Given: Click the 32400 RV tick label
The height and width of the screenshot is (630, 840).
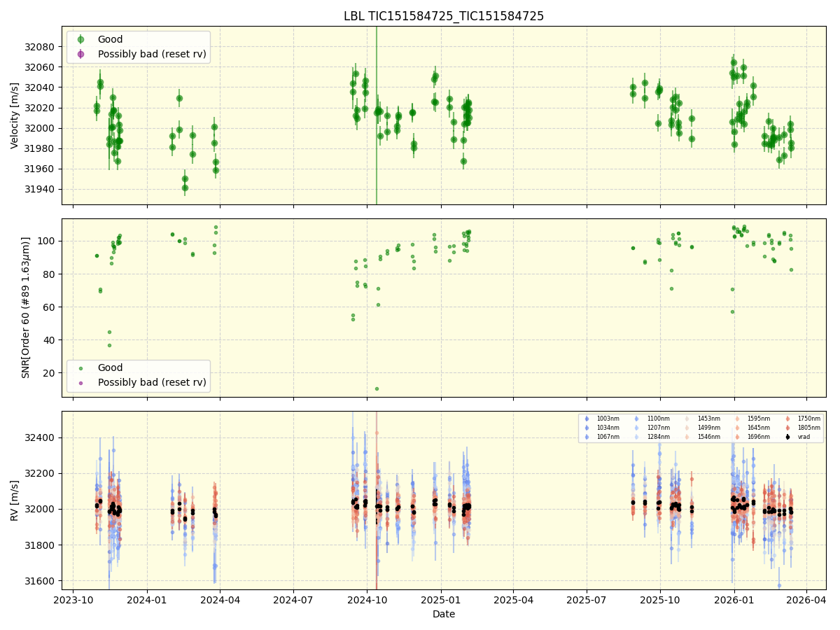Looking at the screenshot, I should pyautogui.click(x=40, y=437).
